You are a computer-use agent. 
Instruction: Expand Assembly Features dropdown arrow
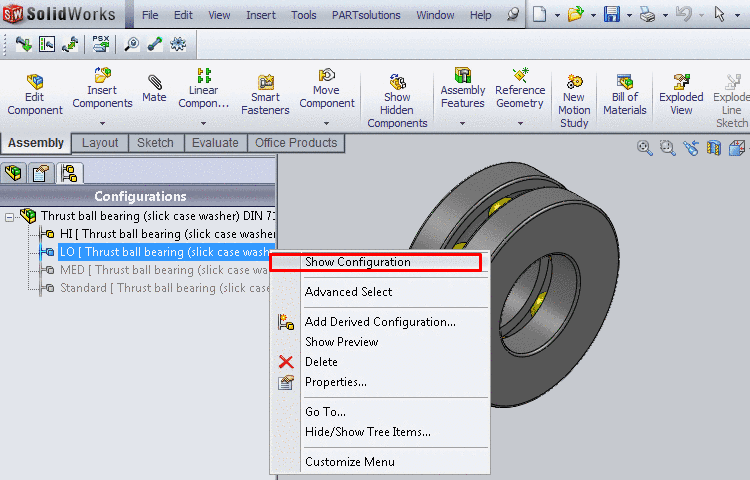463,123
